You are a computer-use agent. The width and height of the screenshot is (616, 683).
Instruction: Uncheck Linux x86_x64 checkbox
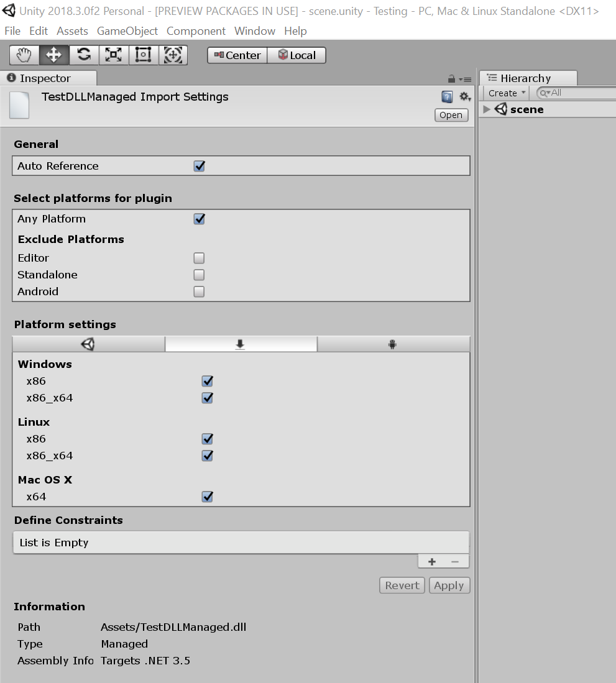click(208, 456)
